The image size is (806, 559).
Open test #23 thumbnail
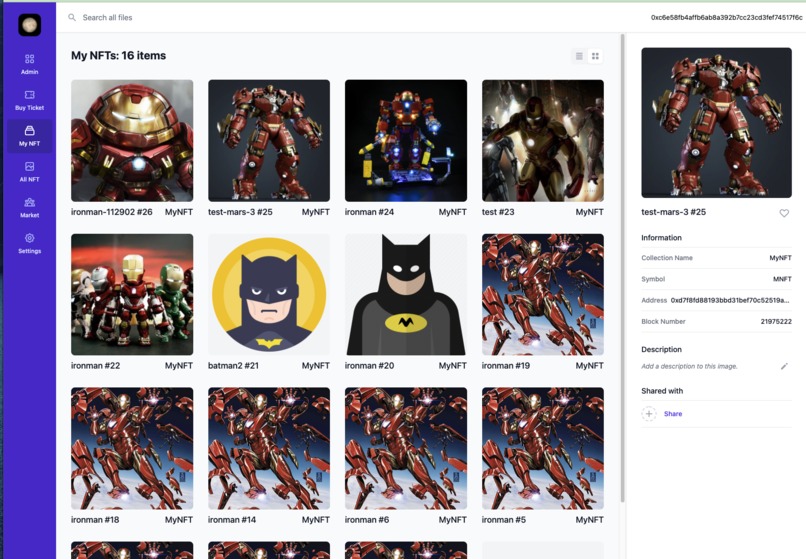[543, 140]
